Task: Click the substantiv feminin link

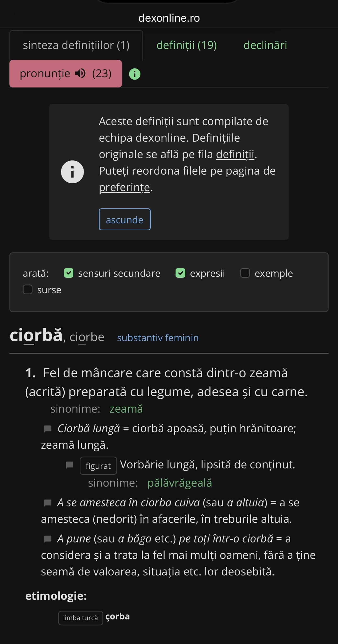Action: [x=158, y=338]
